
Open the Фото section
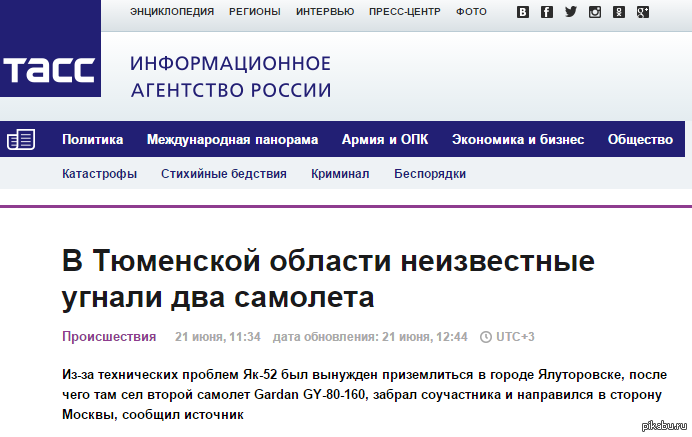(471, 12)
